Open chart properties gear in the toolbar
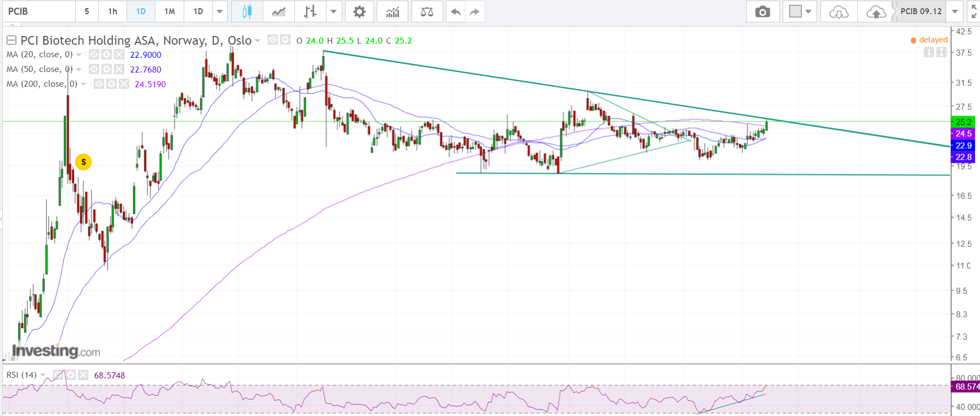This screenshot has width=980, height=416. (x=359, y=11)
